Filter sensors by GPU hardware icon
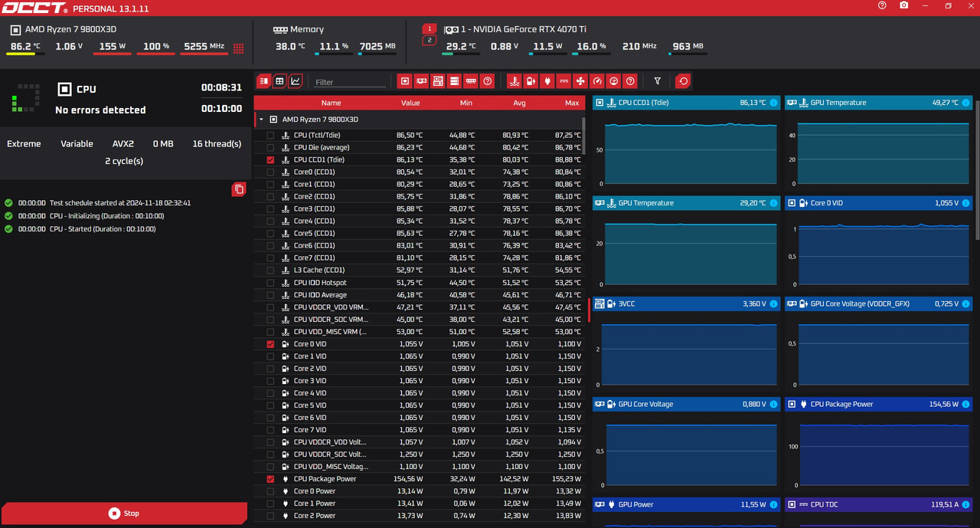The height and width of the screenshot is (528, 980). [x=421, y=80]
